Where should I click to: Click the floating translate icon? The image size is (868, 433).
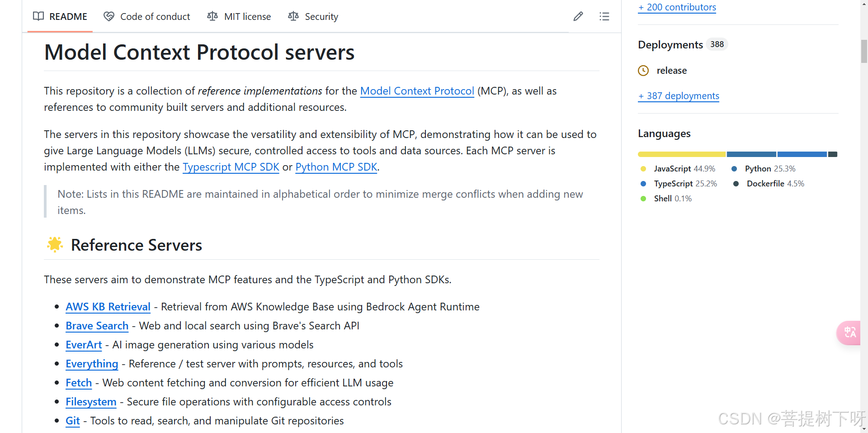point(849,333)
